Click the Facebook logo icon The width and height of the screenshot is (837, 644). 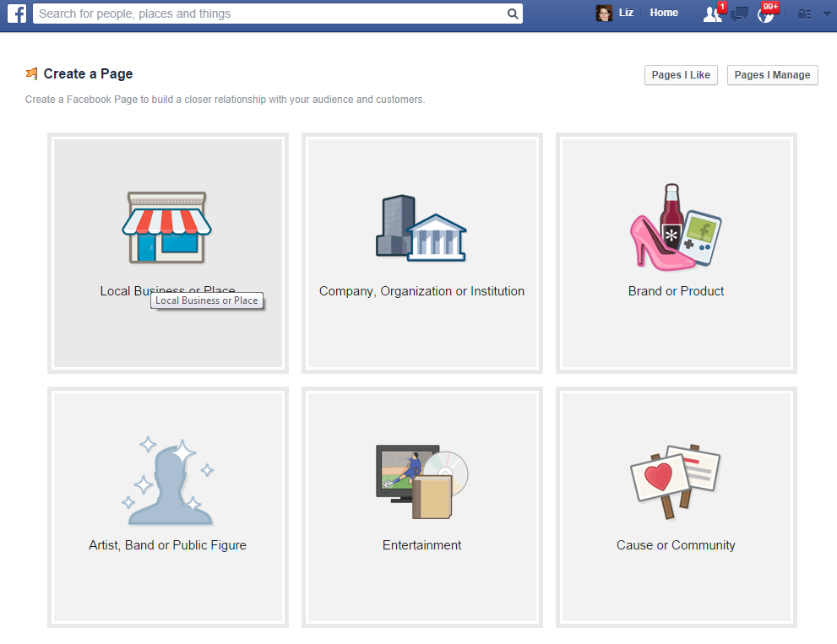[x=17, y=14]
